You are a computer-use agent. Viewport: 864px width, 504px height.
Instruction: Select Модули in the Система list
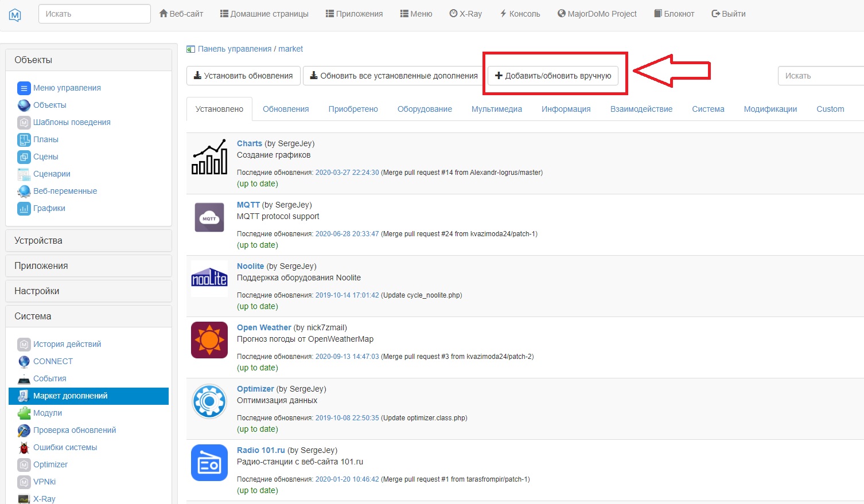click(48, 413)
